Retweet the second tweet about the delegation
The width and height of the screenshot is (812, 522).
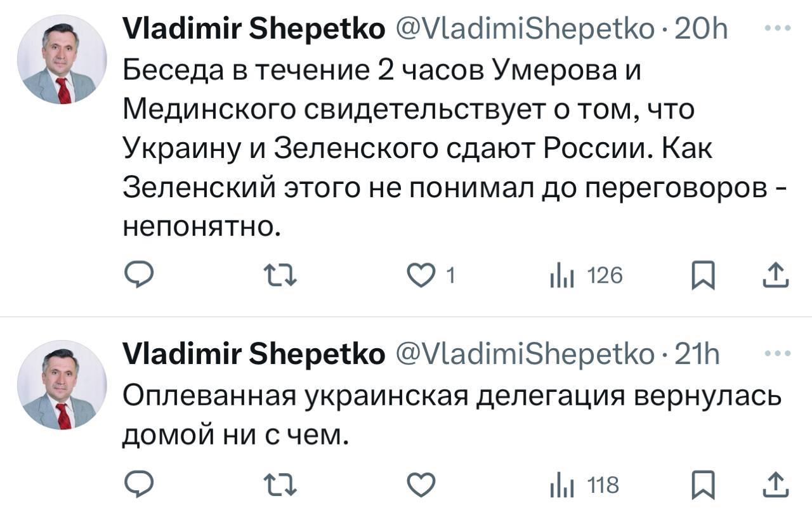[x=279, y=486]
